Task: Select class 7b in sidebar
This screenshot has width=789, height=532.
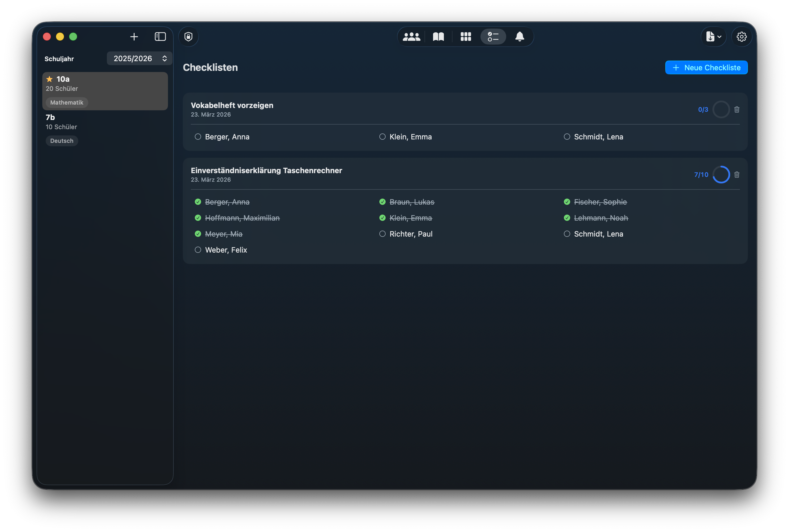Action: point(105,129)
